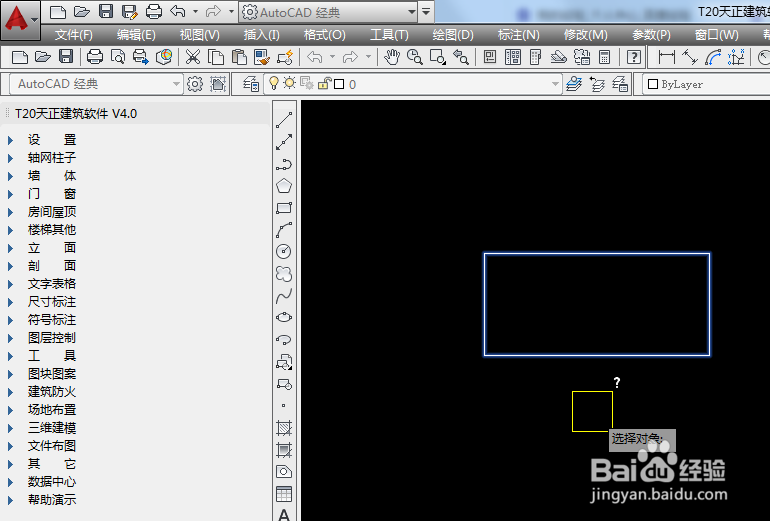
Task: Toggle layer 0 on/off light bulb
Action: click(274, 83)
